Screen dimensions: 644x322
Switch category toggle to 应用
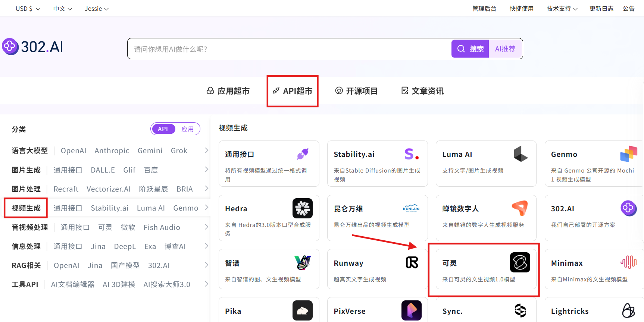coord(187,129)
